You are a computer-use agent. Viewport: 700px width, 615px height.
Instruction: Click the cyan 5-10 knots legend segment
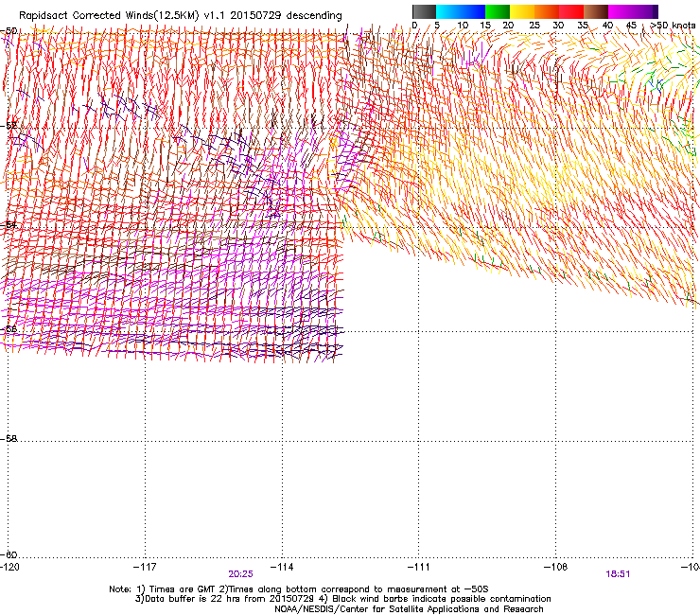(x=448, y=11)
